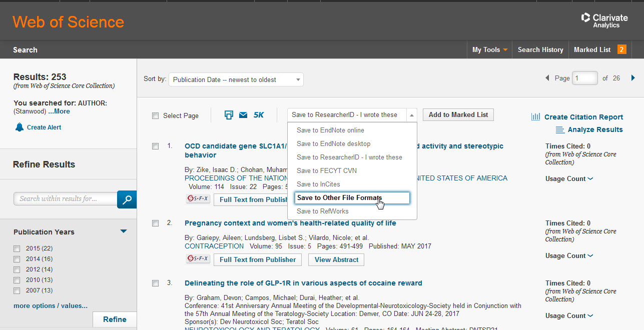Click the Create Citation Report chart icon
This screenshot has height=330, width=644.
pyautogui.click(x=535, y=117)
